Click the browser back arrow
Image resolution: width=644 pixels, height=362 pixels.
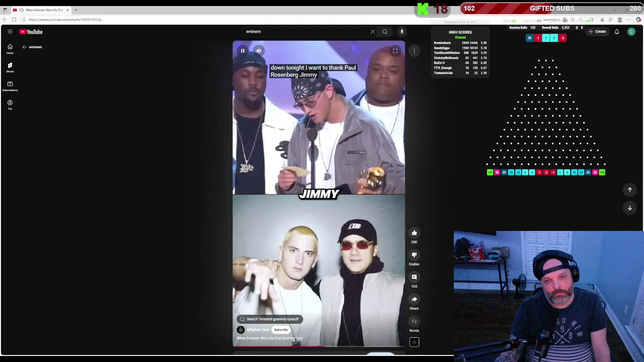pyautogui.click(x=5, y=20)
